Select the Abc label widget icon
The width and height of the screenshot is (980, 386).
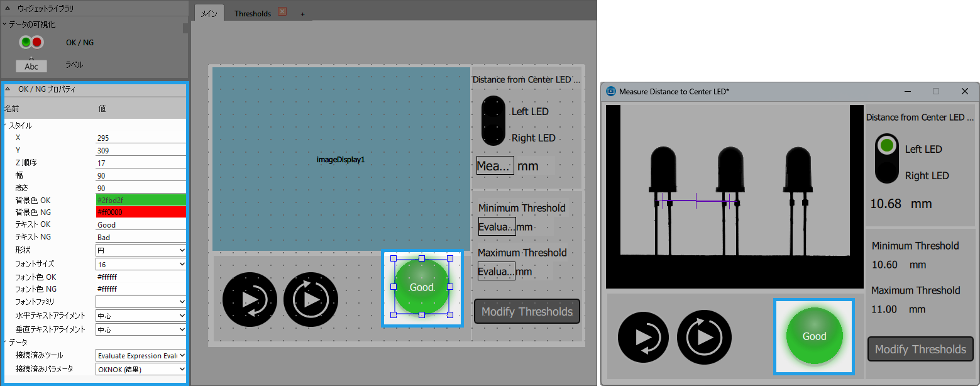[31, 66]
